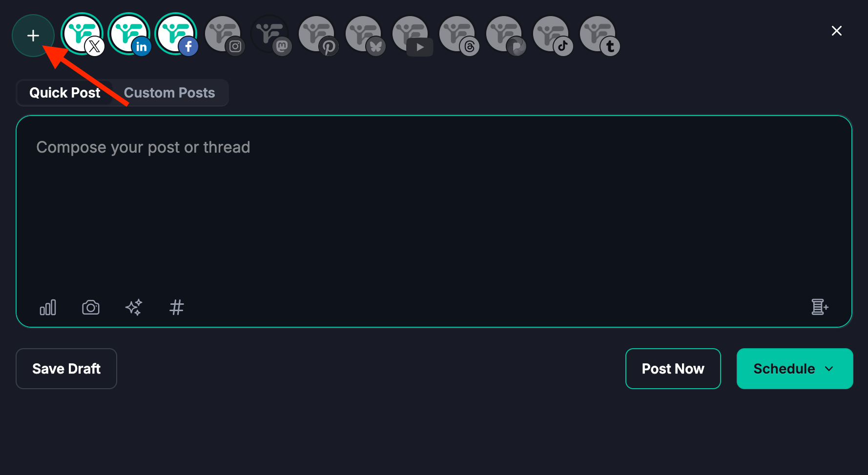Deselect the X (Twitter) account avatar

[82, 34]
